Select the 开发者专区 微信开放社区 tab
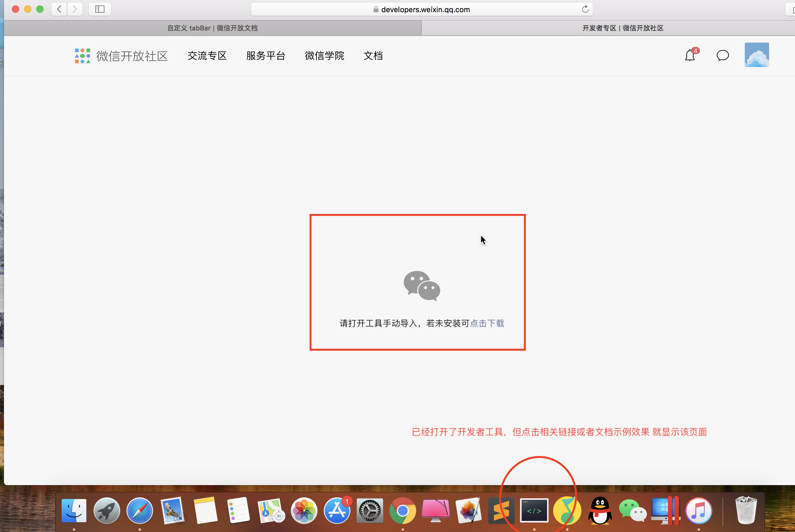Viewport: 795px width, 532px height. (622, 28)
